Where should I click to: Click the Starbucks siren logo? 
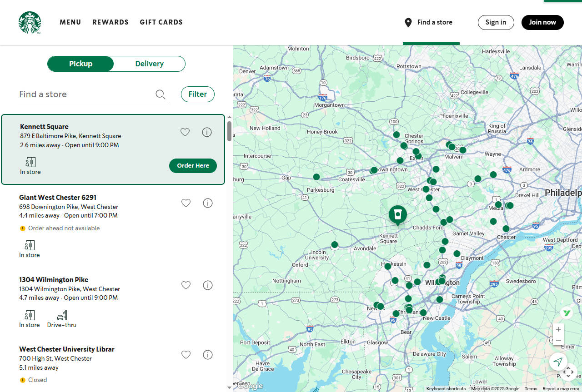(x=30, y=23)
